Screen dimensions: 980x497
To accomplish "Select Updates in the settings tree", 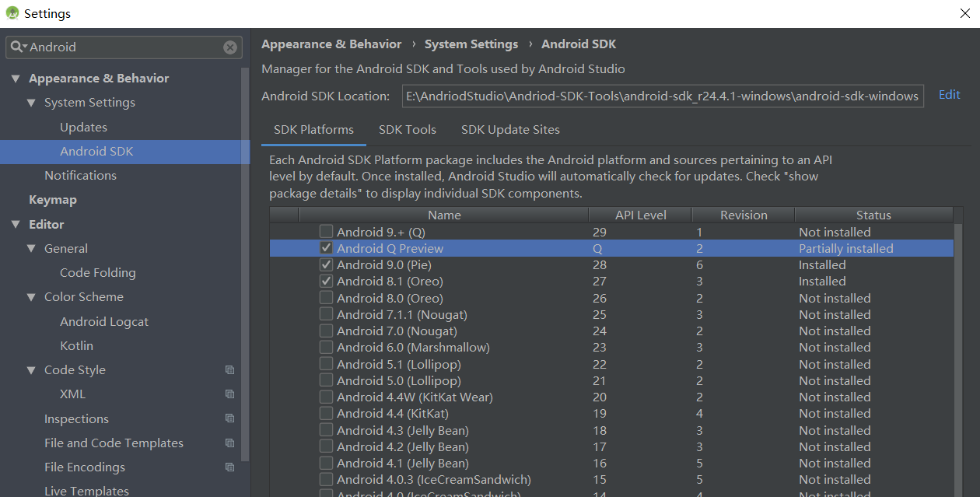I will coord(83,128).
